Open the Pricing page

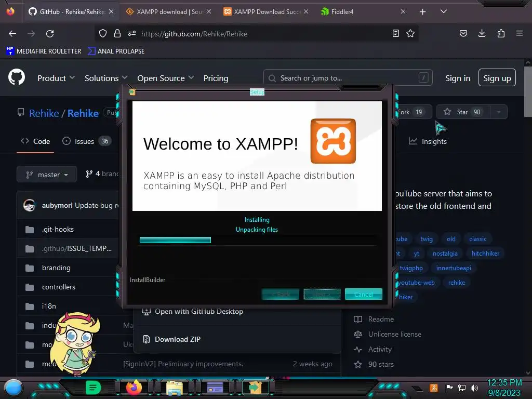216,78
